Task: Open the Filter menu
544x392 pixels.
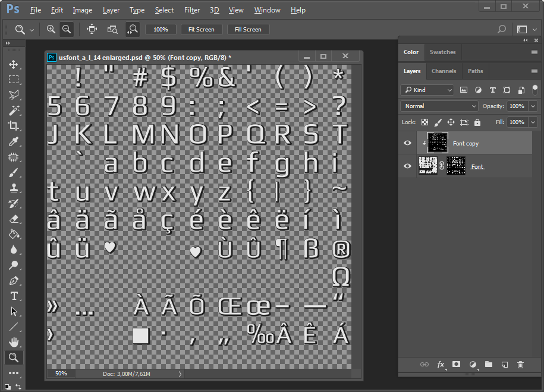Action: tap(192, 10)
